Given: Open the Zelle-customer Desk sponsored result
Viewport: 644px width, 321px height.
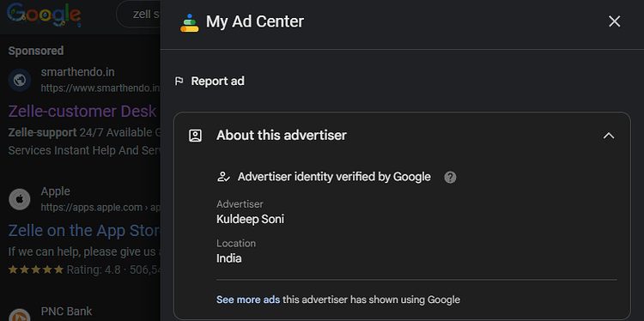Looking at the screenshot, I should tap(82, 112).
